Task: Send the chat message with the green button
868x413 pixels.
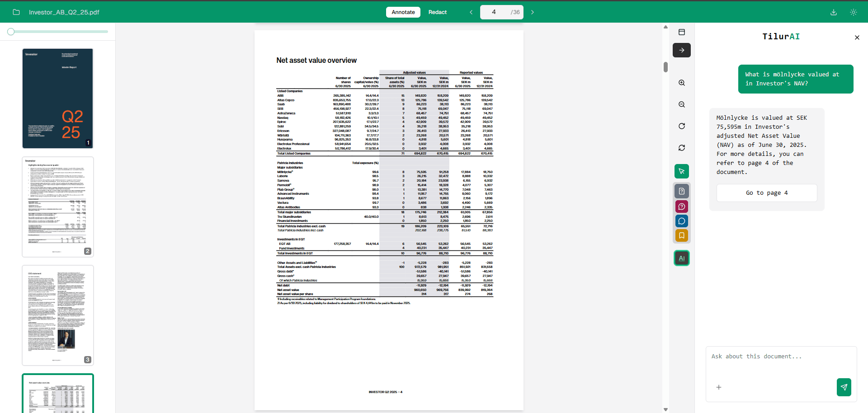Action: 844,387
